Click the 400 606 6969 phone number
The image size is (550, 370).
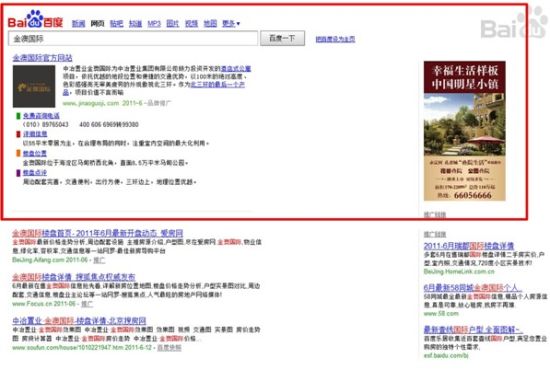tap(109, 125)
